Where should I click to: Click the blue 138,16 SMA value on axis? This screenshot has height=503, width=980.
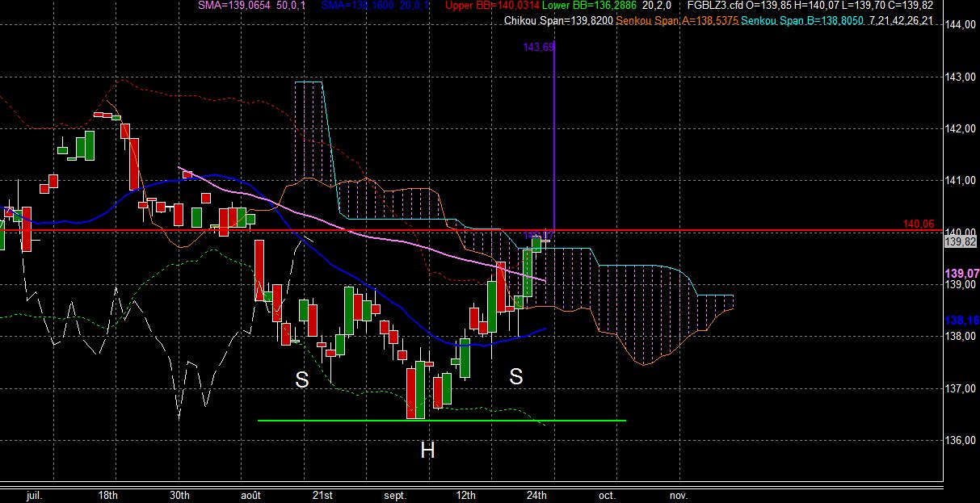[961, 321]
